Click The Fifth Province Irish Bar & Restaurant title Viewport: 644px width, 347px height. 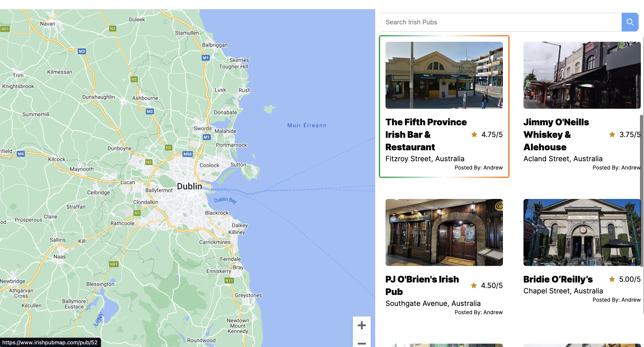tap(426, 135)
